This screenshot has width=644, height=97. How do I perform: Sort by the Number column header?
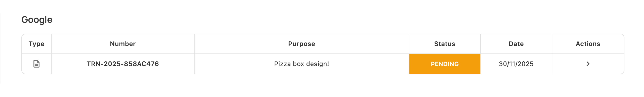[123, 44]
